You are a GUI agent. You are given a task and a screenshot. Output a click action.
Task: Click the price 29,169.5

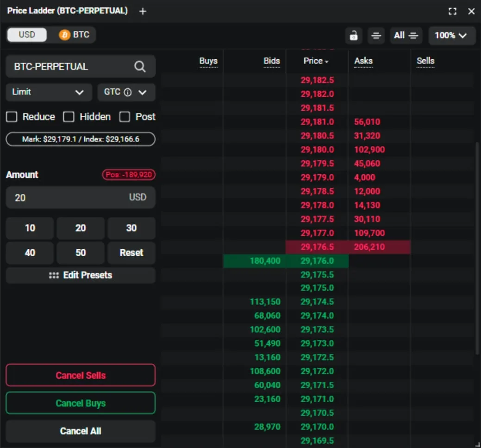(317, 441)
